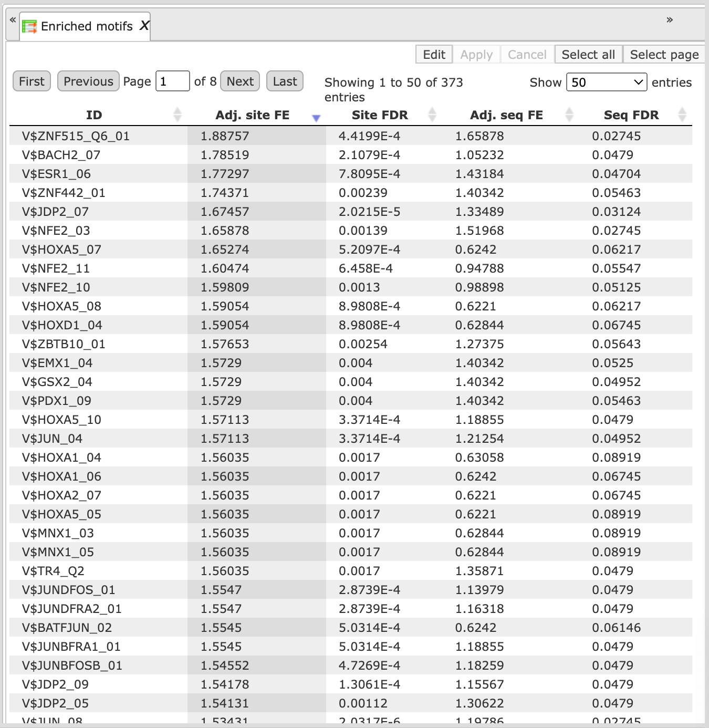Click the Edit button
Screen dimensions: 709x728
pyautogui.click(x=434, y=54)
